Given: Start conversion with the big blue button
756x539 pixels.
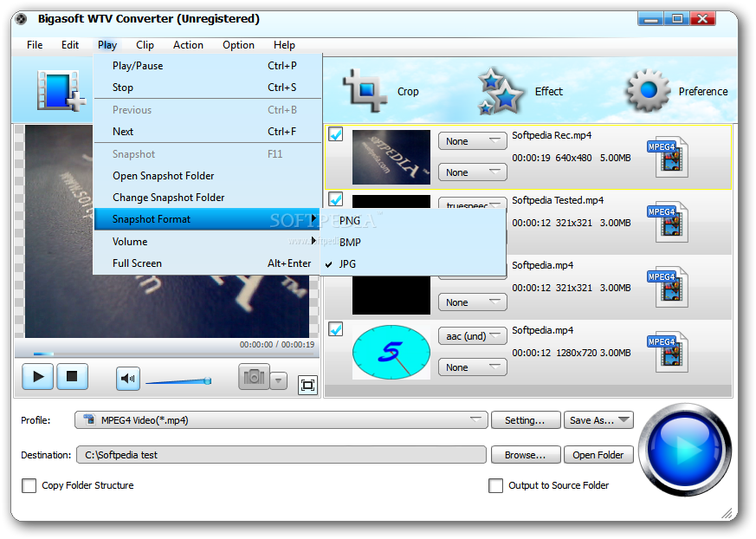Looking at the screenshot, I should coord(685,450).
